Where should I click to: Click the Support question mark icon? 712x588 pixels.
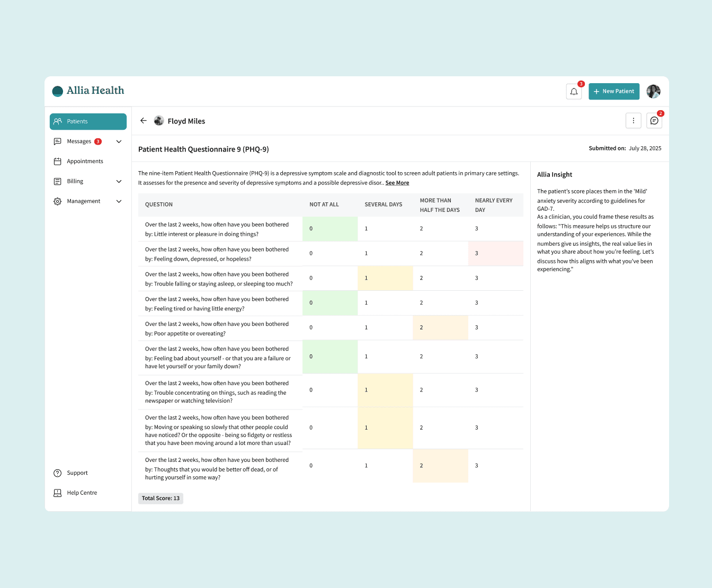point(58,473)
